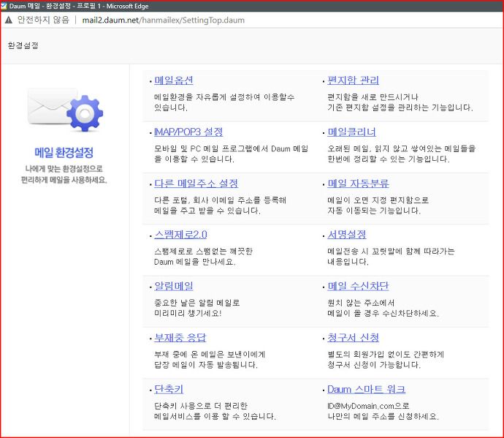Click the 별도의 회원가입 없이도 description
The height and width of the screenshot is (438, 504).
(386, 359)
